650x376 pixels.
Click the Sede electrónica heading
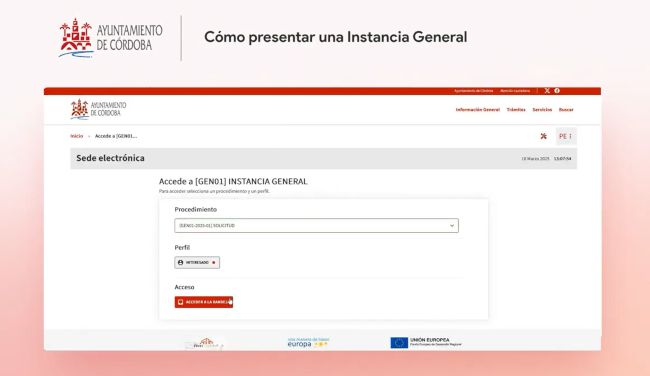(x=110, y=158)
